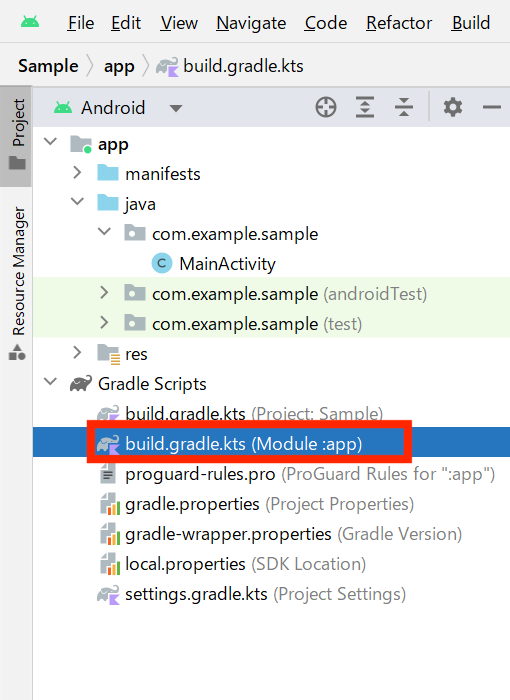Click the manifests folder icon

(108, 173)
